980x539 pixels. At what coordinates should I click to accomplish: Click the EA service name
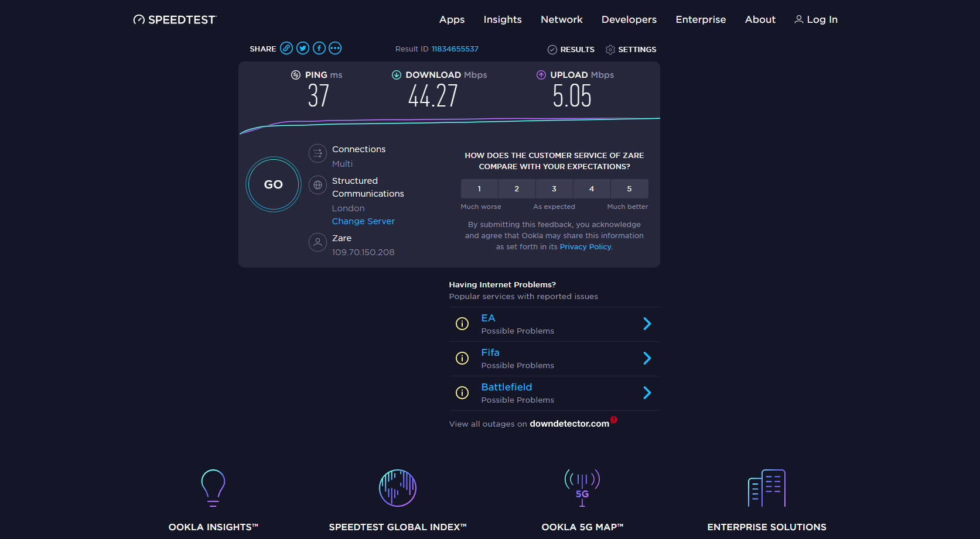488,318
